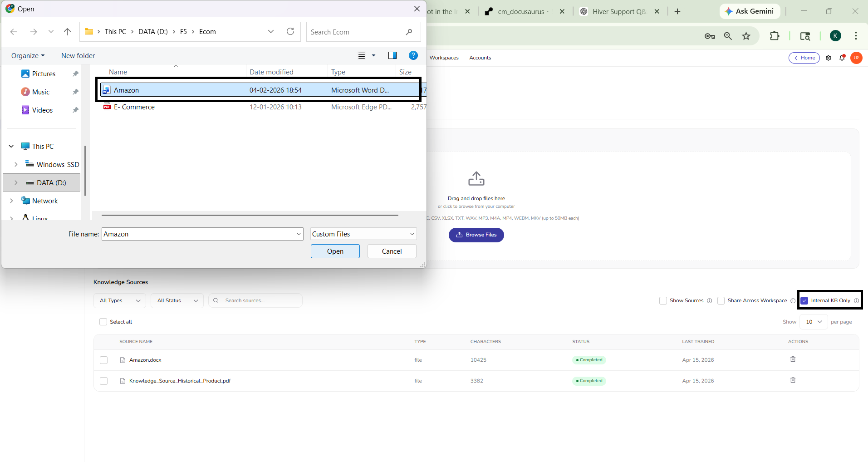
Task: Check Share Across Workspace option
Action: [x=721, y=300]
